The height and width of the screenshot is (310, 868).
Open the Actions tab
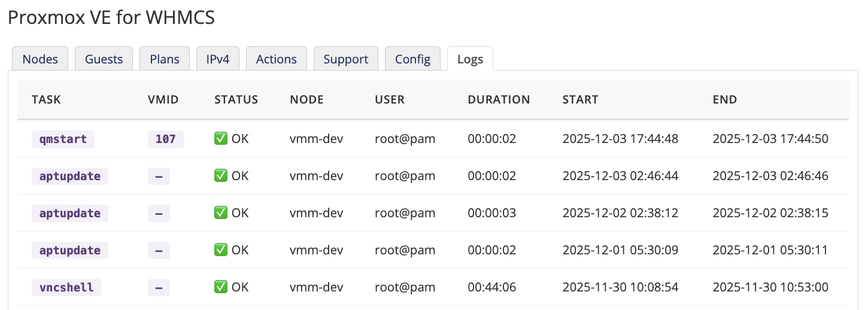pos(276,59)
